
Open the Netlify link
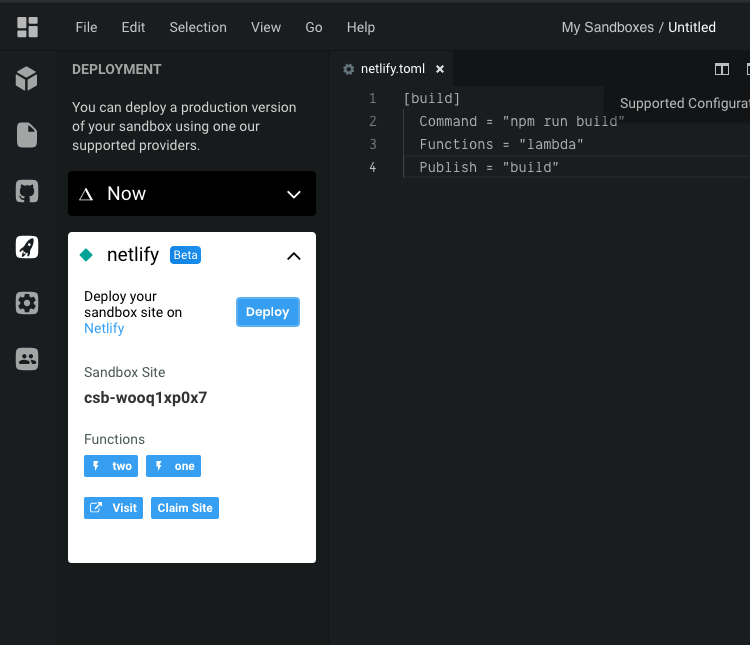[104, 328]
